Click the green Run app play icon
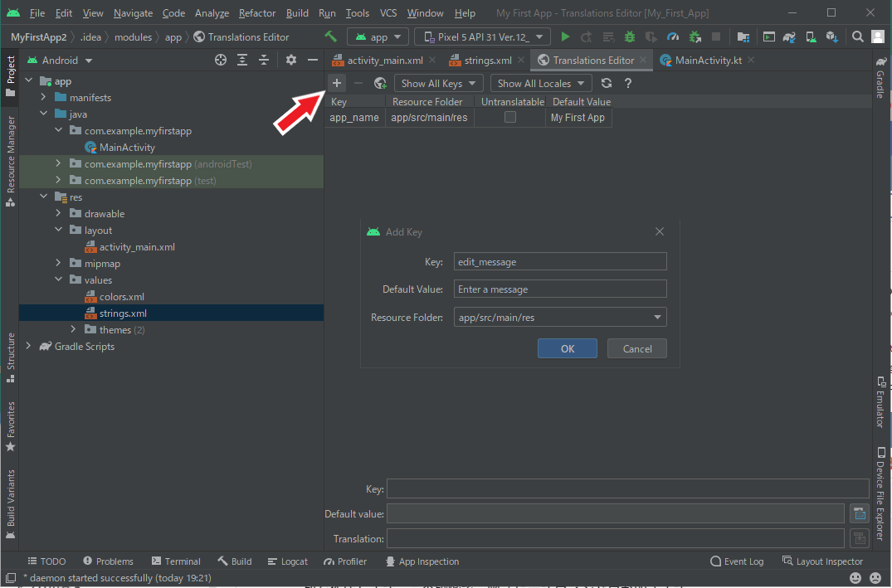This screenshot has height=588, width=892. (x=565, y=37)
